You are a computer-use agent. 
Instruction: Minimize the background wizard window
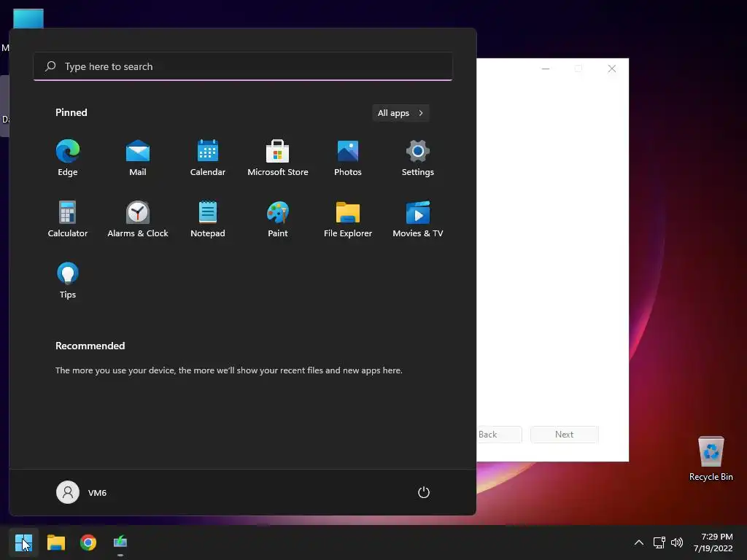coord(546,69)
